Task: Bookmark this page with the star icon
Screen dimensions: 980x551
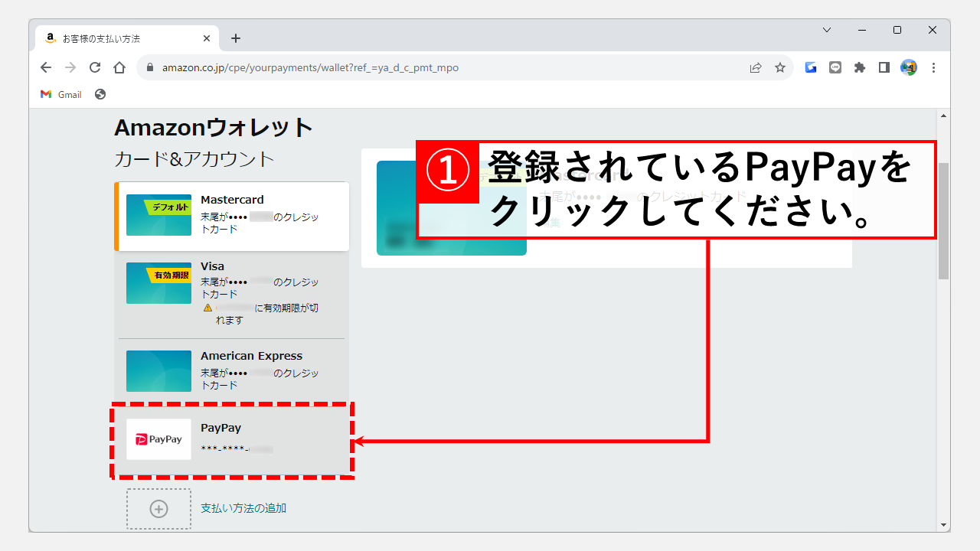Action: click(x=780, y=67)
